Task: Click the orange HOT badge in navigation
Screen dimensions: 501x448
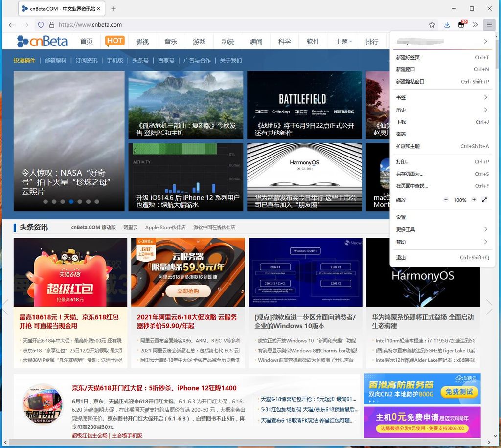Action: pyautogui.click(x=115, y=41)
